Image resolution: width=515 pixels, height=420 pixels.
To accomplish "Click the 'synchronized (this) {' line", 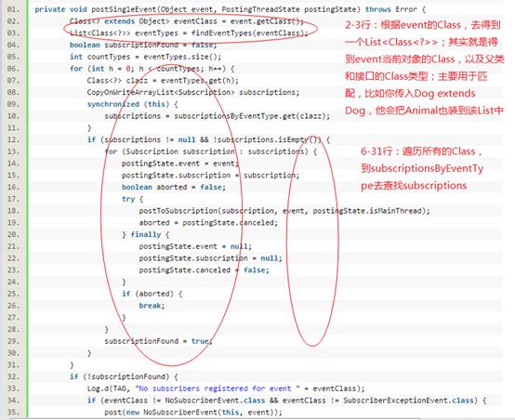I will coord(132,104).
